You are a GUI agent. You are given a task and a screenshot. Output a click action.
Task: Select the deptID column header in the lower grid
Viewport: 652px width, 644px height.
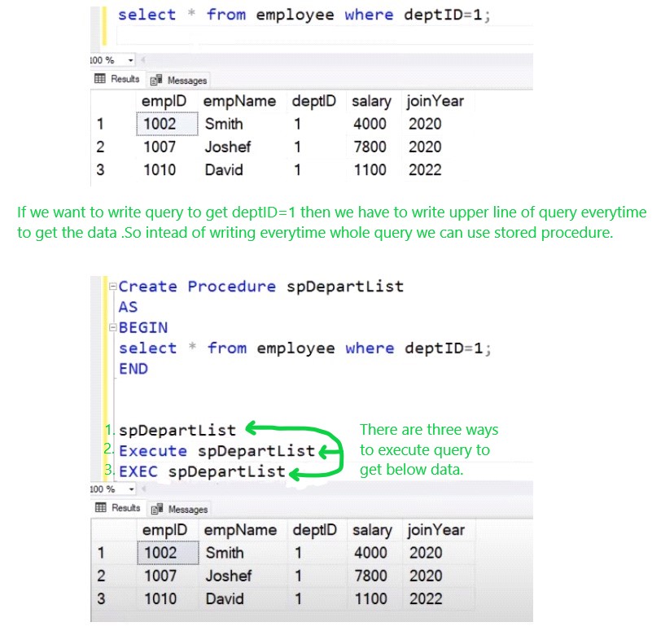point(317,530)
